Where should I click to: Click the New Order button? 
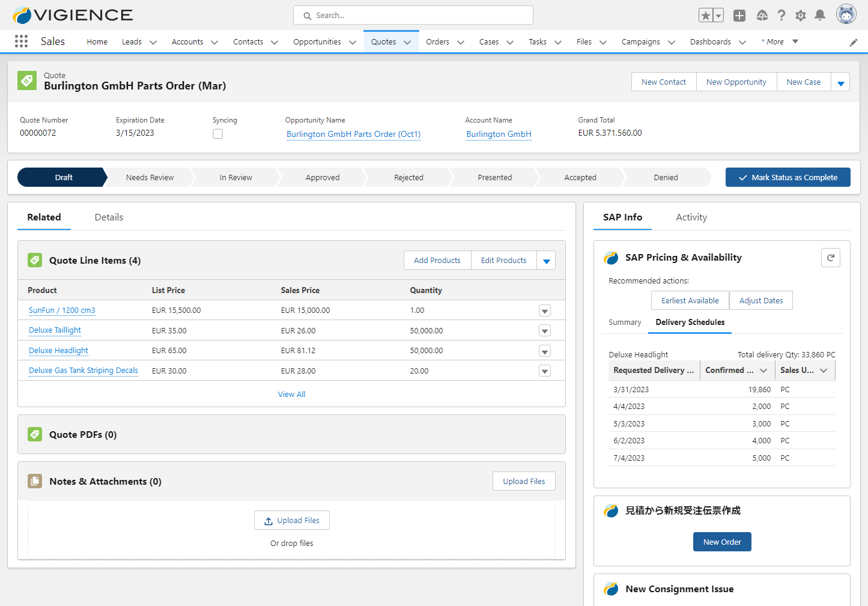[x=722, y=542]
